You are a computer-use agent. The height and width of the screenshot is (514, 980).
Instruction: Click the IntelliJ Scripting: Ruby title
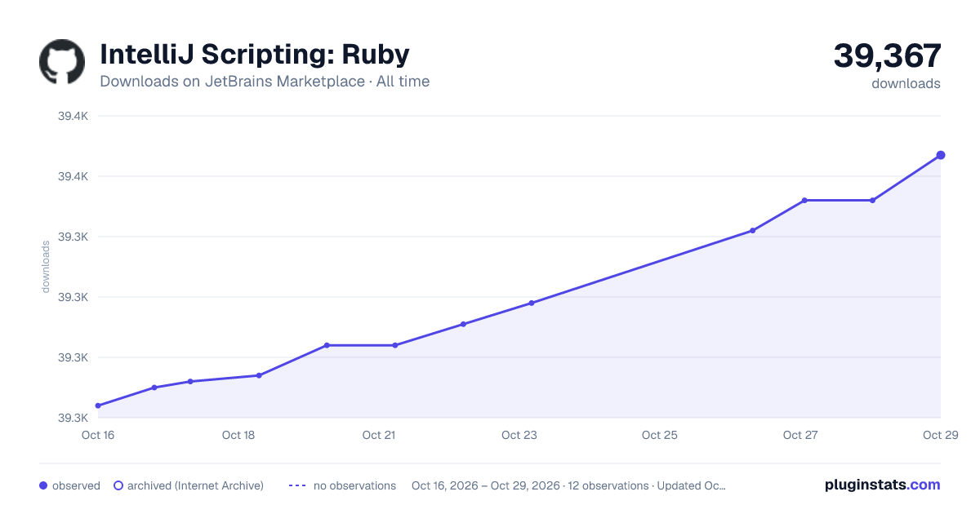[255, 54]
